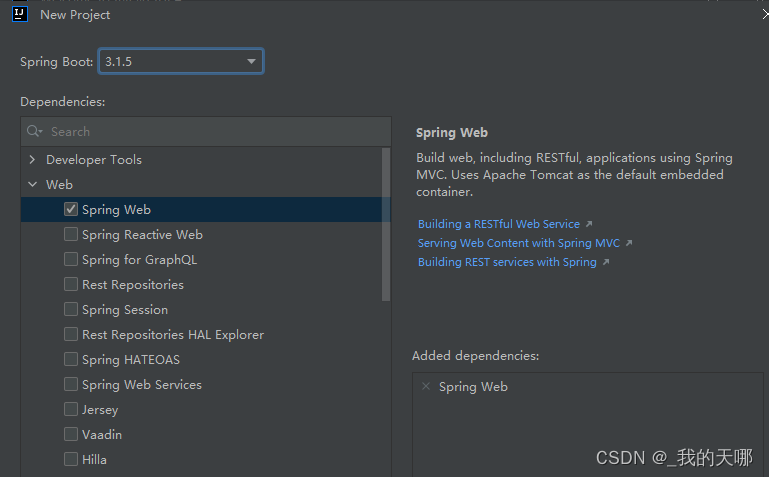Select the Web category label
Viewport: 769px width, 477px height.
[59, 185]
